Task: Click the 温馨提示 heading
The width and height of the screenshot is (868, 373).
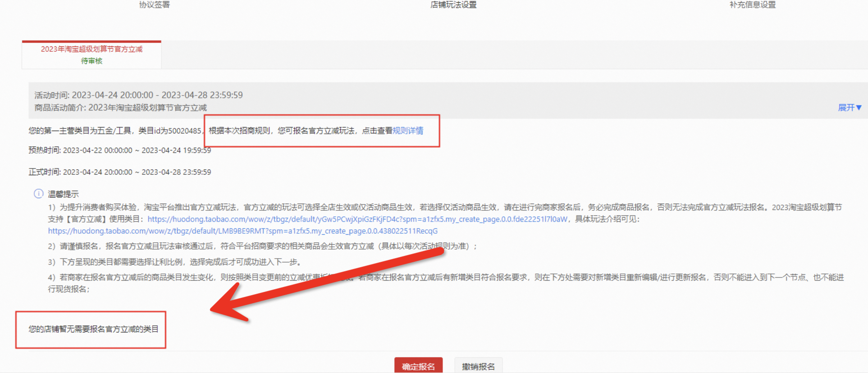Action: coord(63,194)
